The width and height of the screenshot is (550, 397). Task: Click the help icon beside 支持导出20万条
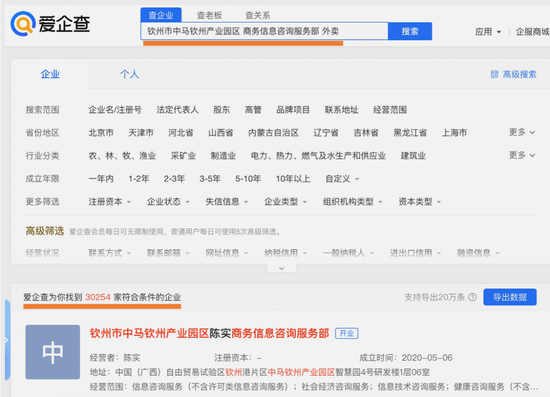click(472, 297)
